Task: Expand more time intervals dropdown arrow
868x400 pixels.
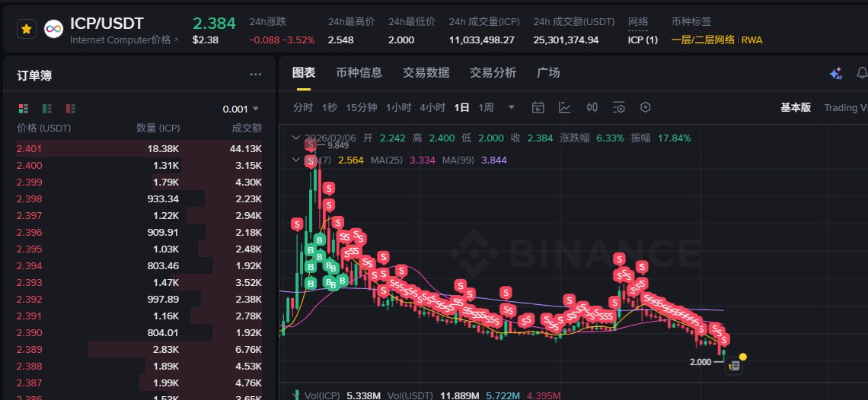Action: point(512,107)
